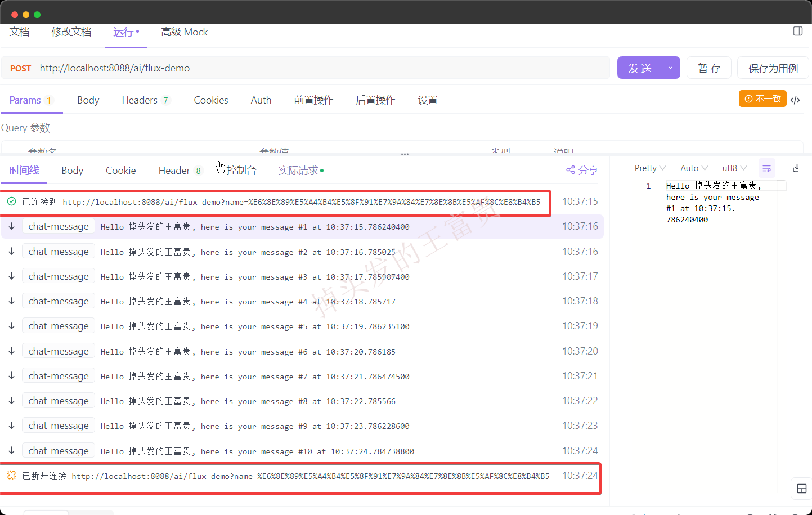
Task: Switch to the 修改文档 tab
Action: coord(71,32)
